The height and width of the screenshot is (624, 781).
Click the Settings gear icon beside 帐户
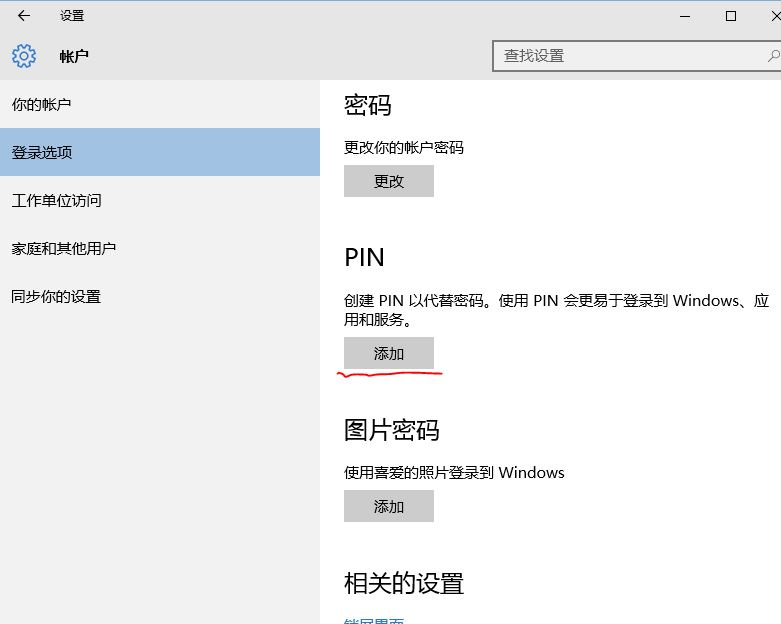click(24, 56)
